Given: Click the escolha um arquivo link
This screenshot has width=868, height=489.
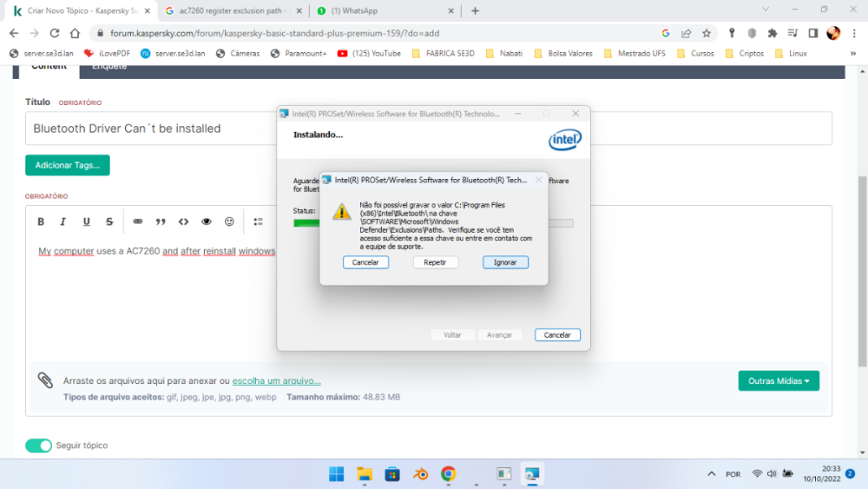Looking at the screenshot, I should pyautogui.click(x=276, y=381).
